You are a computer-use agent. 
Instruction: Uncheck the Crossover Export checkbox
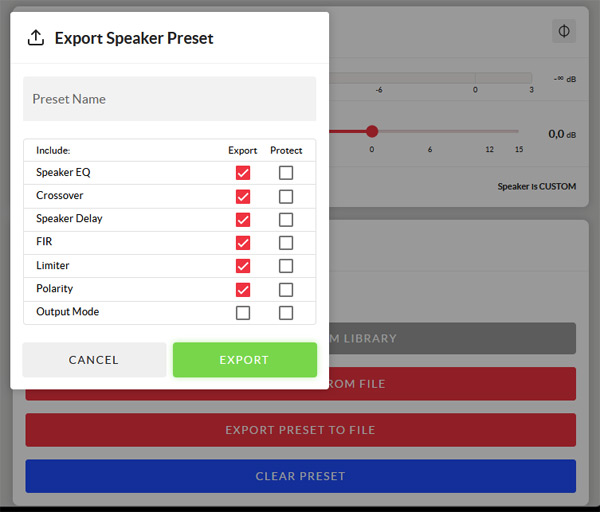point(242,196)
